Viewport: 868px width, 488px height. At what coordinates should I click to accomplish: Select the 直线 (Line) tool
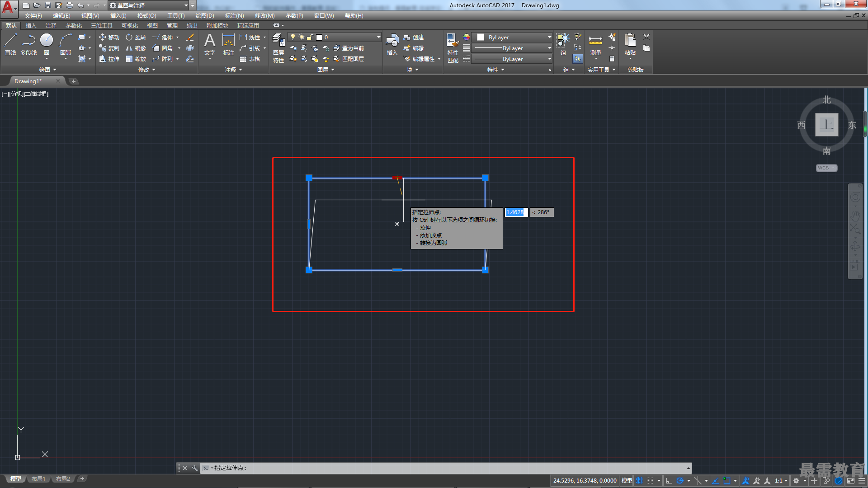[10, 45]
